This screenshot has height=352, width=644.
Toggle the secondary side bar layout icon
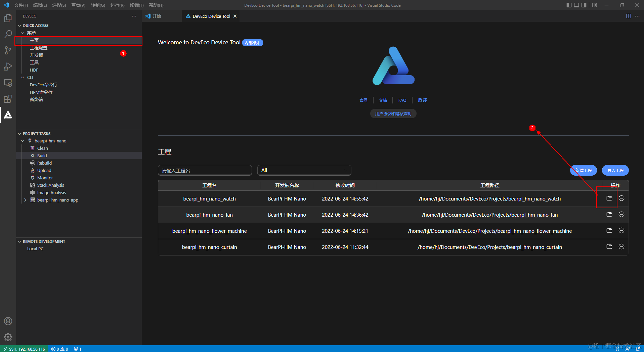coord(584,5)
